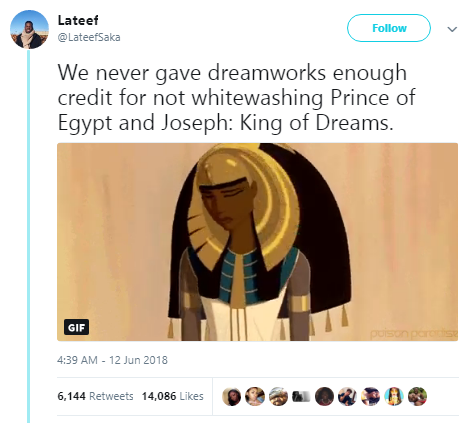This screenshot has height=423, width=474.
Task: Open fifth liker avatar in row
Action: coord(325,396)
